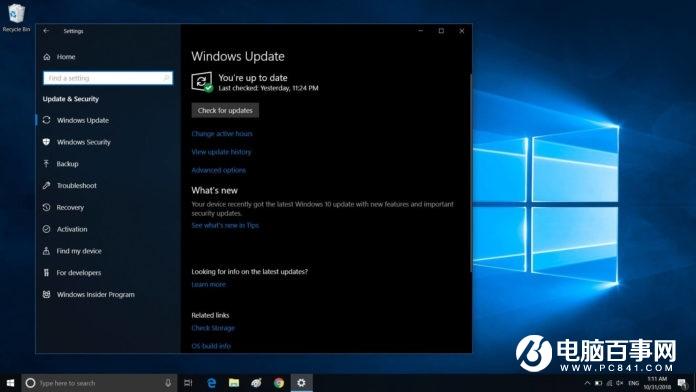Open See what's new in Tips link
Screen dimensions: 696x392
pos(225,225)
